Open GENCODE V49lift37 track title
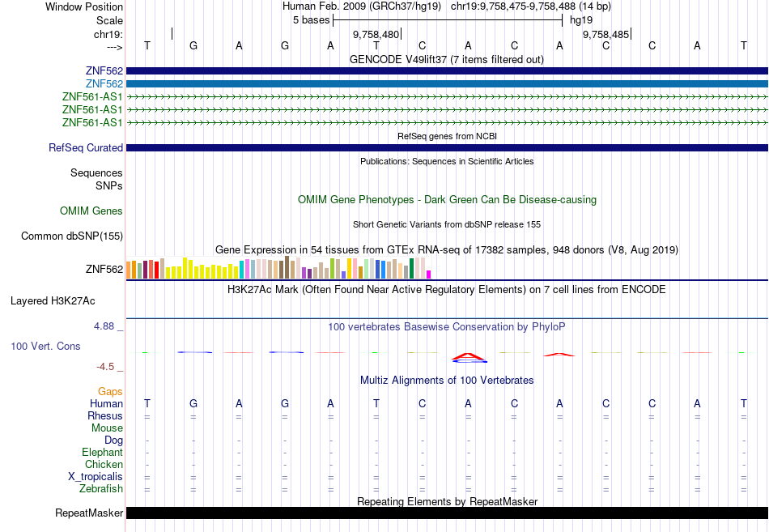This screenshot has width=769, height=532. [446, 59]
